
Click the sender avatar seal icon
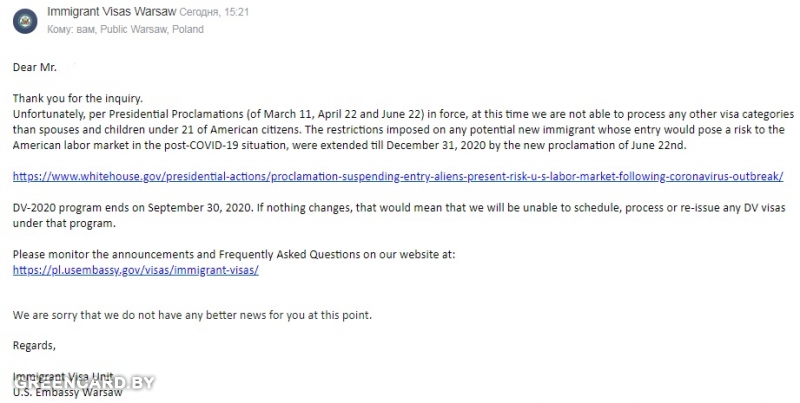pos(25,21)
